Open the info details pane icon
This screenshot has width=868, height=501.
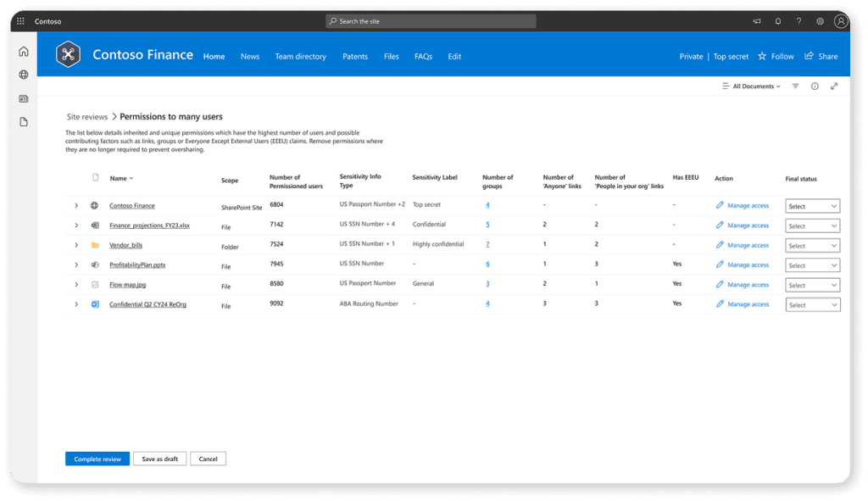[815, 86]
